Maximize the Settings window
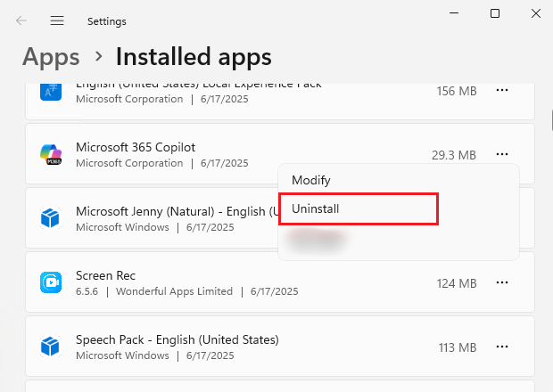The image size is (553, 392). [495, 13]
